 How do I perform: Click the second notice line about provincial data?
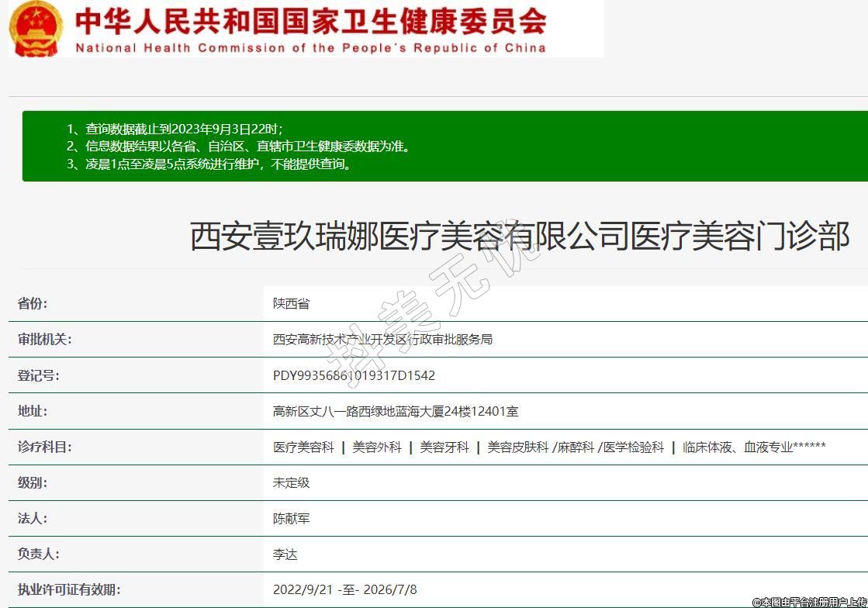[x=237, y=146]
